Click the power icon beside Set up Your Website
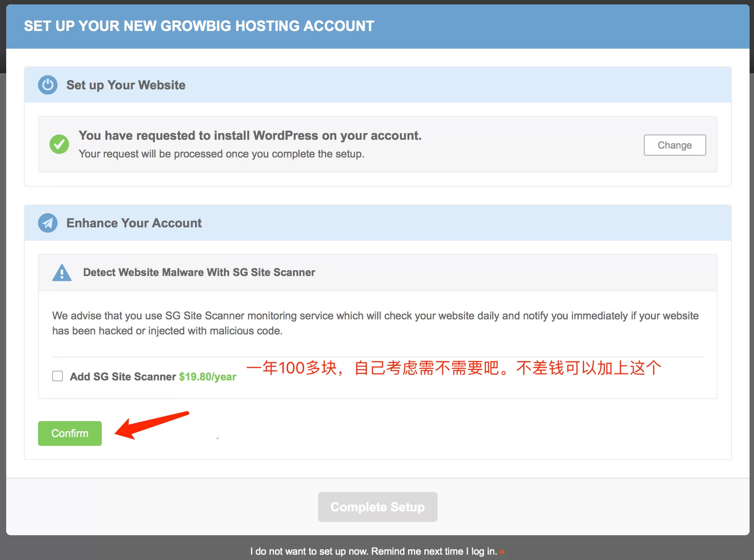 point(48,85)
